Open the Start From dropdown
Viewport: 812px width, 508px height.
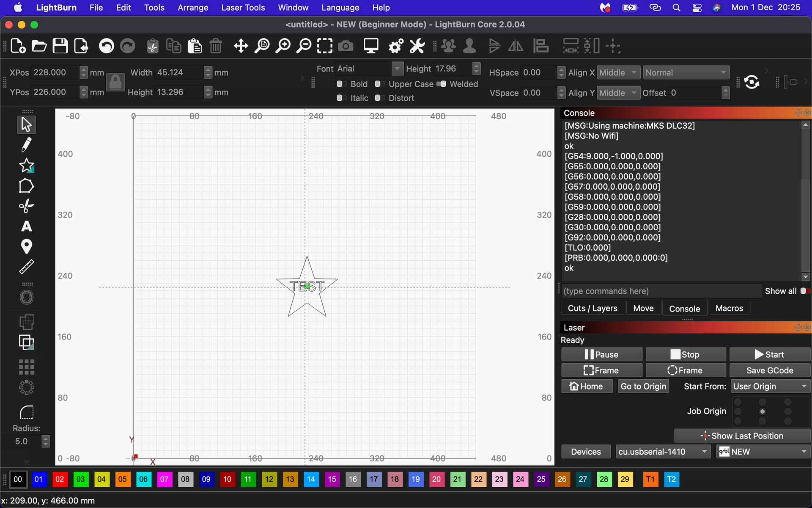point(770,386)
